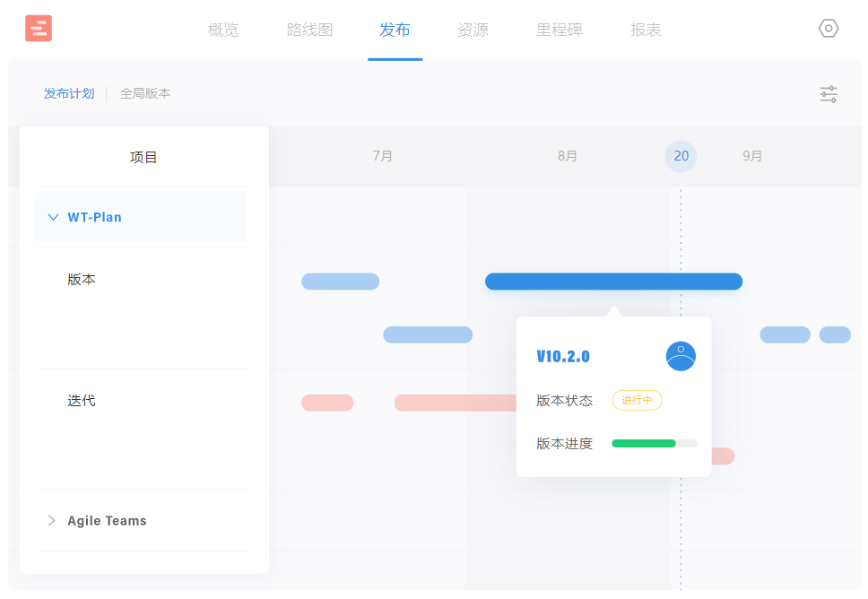Screen dimensions: 868x599
Task: Click the 进行中 status badge
Action: 637,400
